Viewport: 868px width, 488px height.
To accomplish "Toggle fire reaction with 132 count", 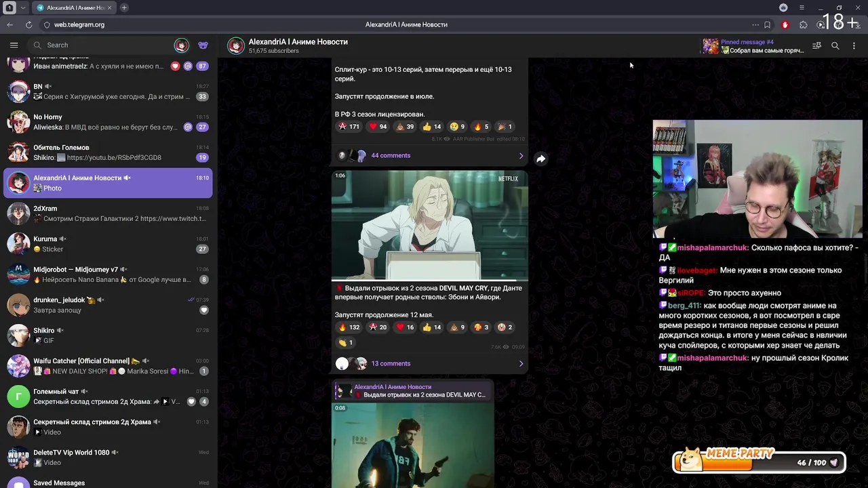I will [x=349, y=327].
